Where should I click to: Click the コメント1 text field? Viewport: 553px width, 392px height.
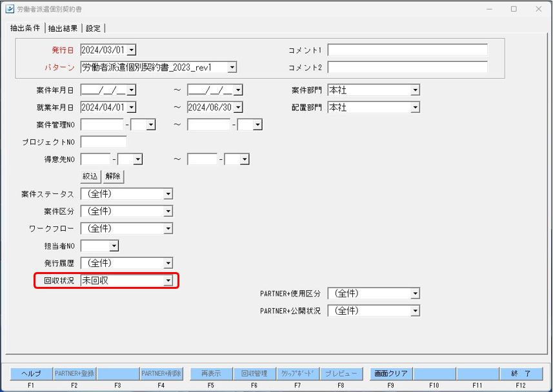tap(407, 50)
